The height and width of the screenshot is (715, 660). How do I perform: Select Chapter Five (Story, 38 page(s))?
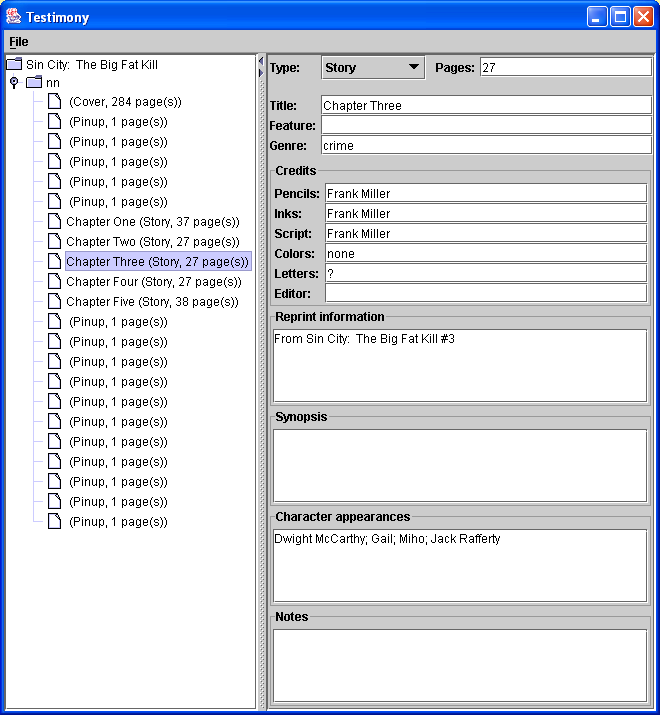click(152, 302)
